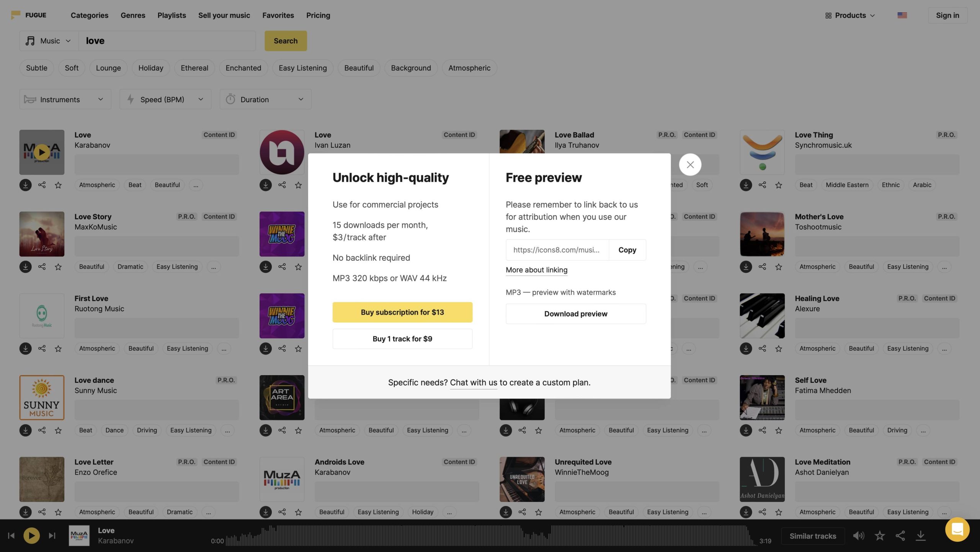Go to previous track in player

11,536
